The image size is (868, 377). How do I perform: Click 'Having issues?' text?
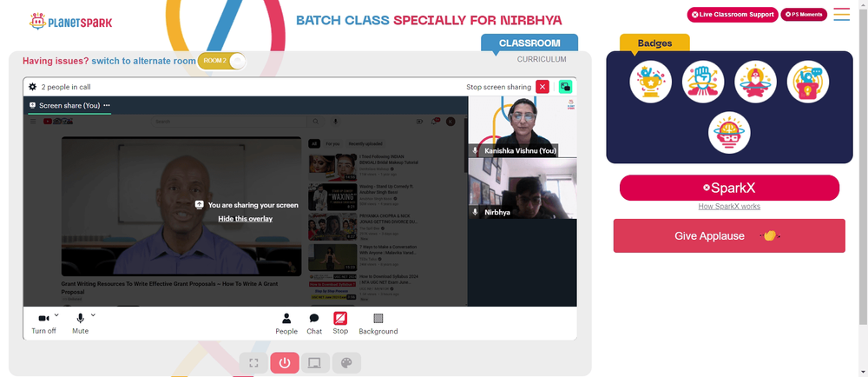(56, 61)
